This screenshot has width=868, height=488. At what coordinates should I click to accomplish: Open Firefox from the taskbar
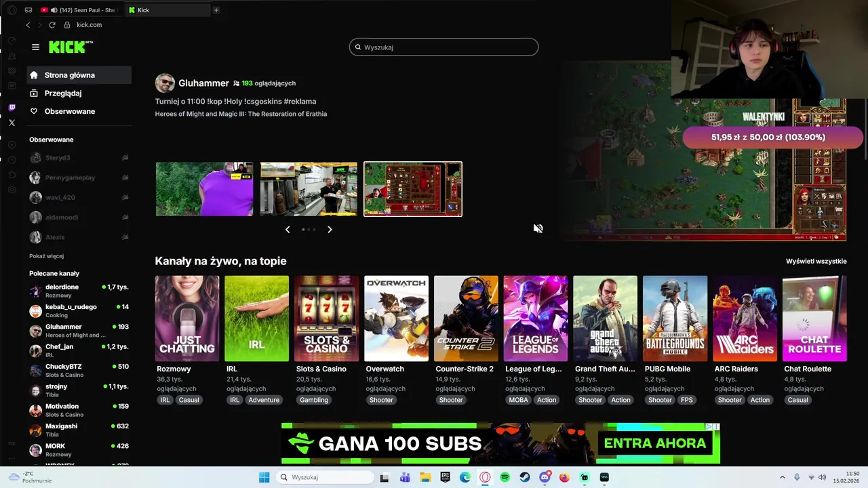click(564, 477)
